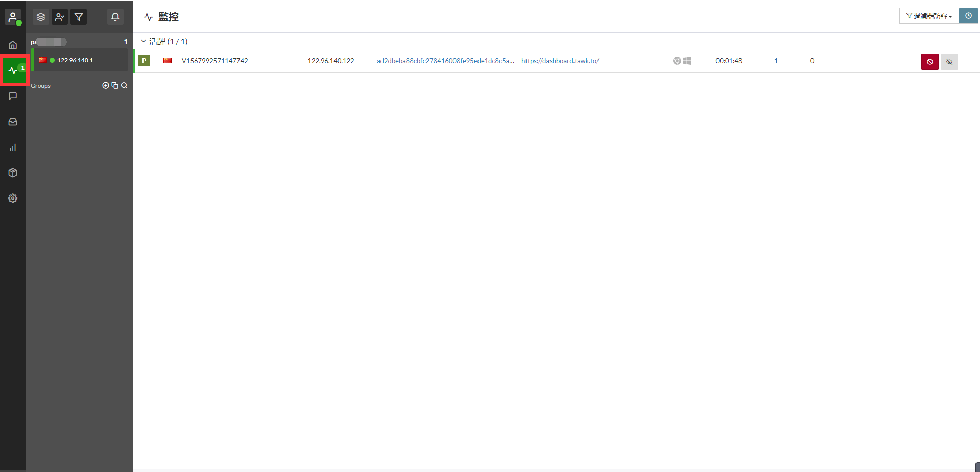Image resolution: width=980 pixels, height=472 pixels.
Task: Open the Inbox tray icon in sidebar
Action: 13,122
